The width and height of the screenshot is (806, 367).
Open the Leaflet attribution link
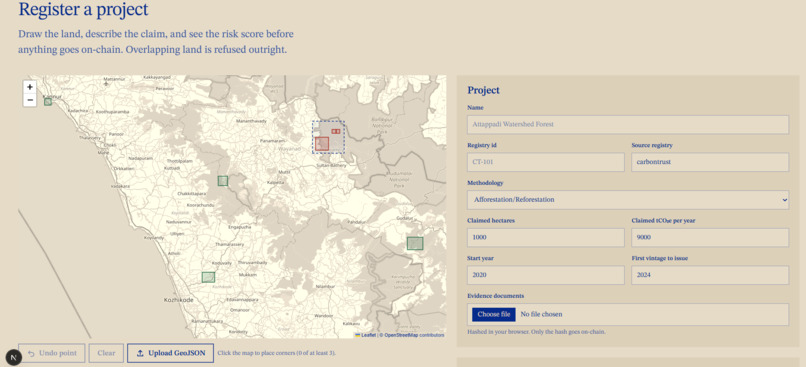(x=365, y=335)
